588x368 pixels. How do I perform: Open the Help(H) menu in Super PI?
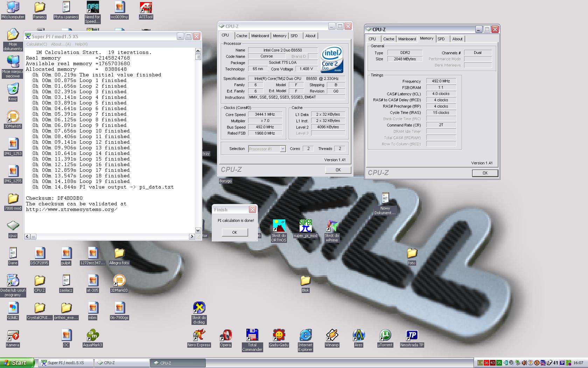[81, 44]
